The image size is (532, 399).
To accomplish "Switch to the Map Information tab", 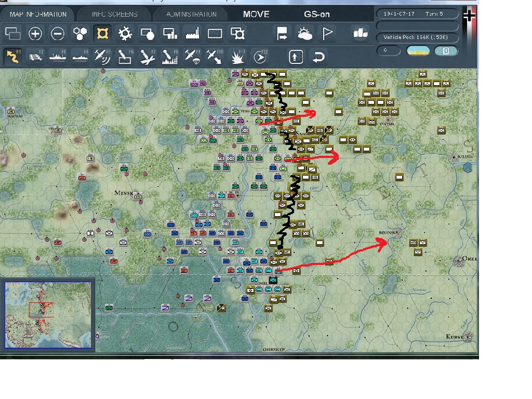I will pos(38,14).
